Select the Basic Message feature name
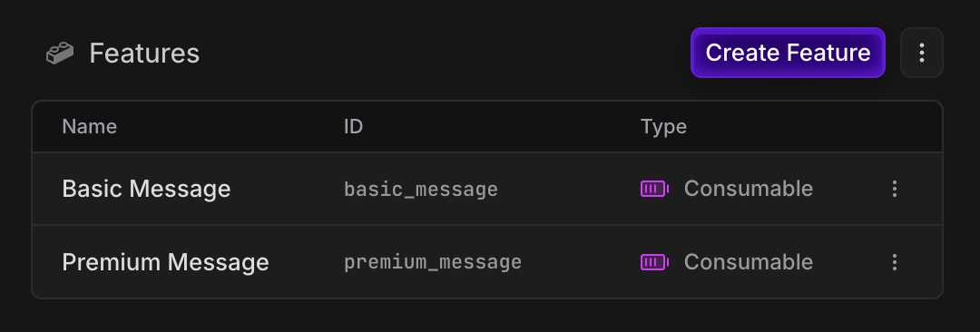 [146, 189]
